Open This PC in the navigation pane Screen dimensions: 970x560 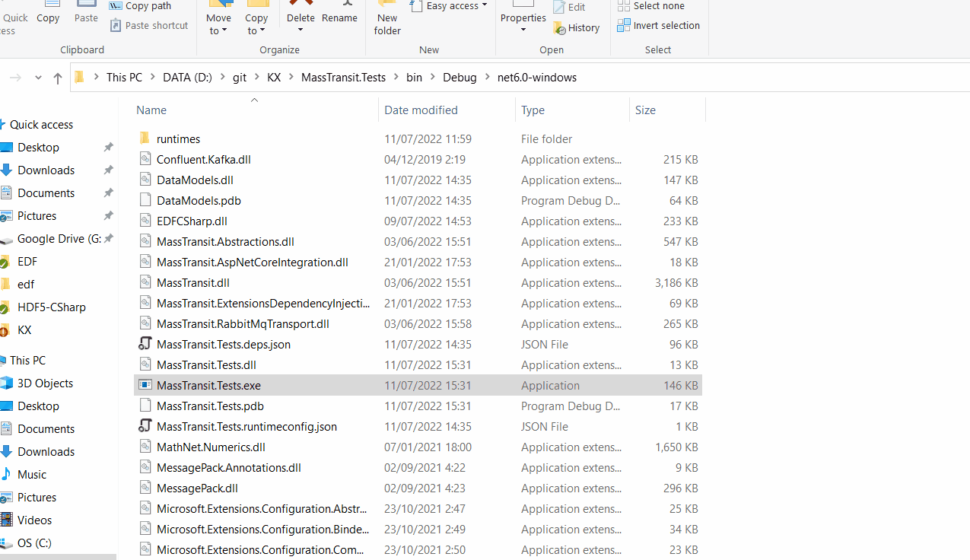[27, 361]
